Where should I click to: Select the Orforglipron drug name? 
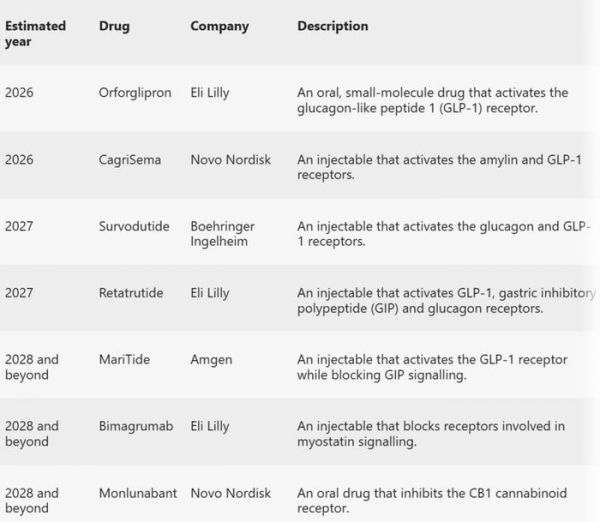(135, 93)
